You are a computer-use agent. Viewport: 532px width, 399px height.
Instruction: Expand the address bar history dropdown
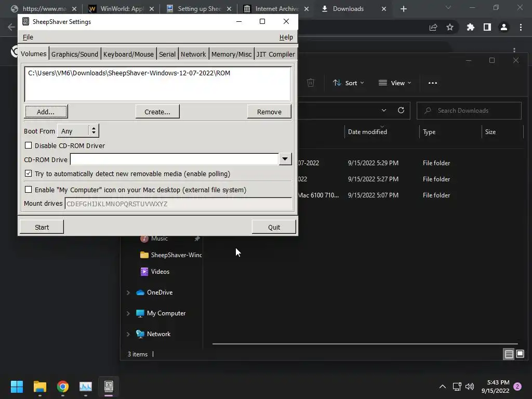(x=384, y=110)
